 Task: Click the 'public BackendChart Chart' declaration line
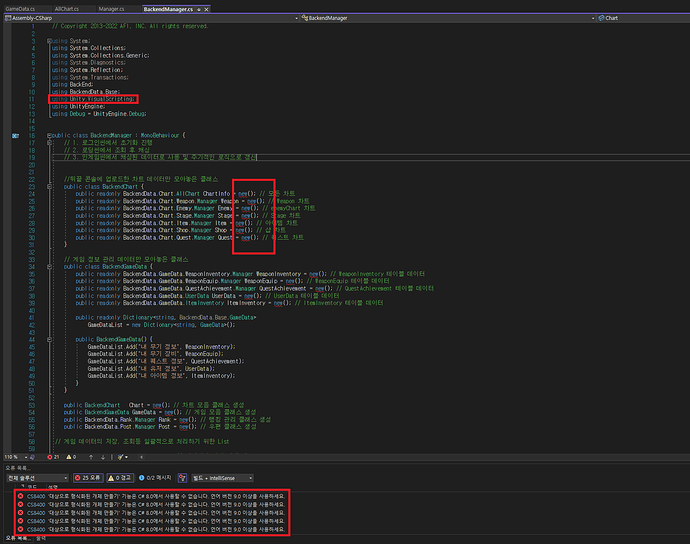tap(154, 405)
